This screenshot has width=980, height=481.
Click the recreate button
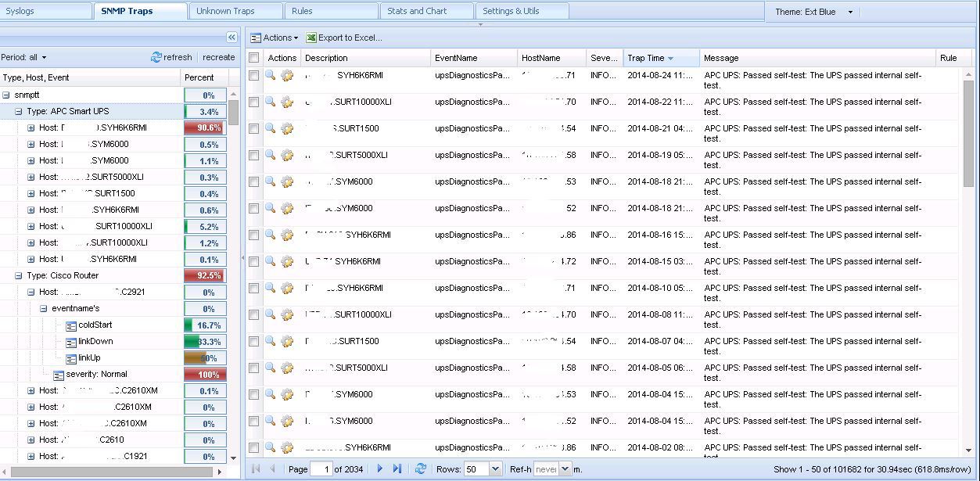click(x=218, y=57)
